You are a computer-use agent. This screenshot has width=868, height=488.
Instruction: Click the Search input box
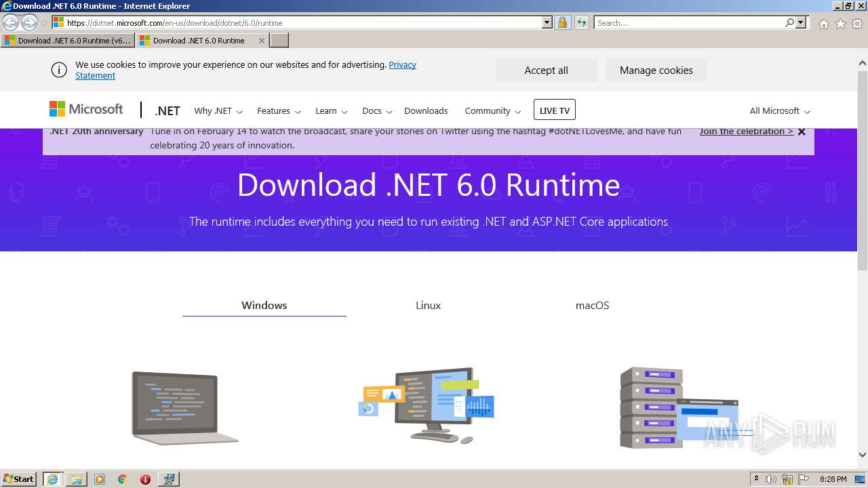click(689, 22)
